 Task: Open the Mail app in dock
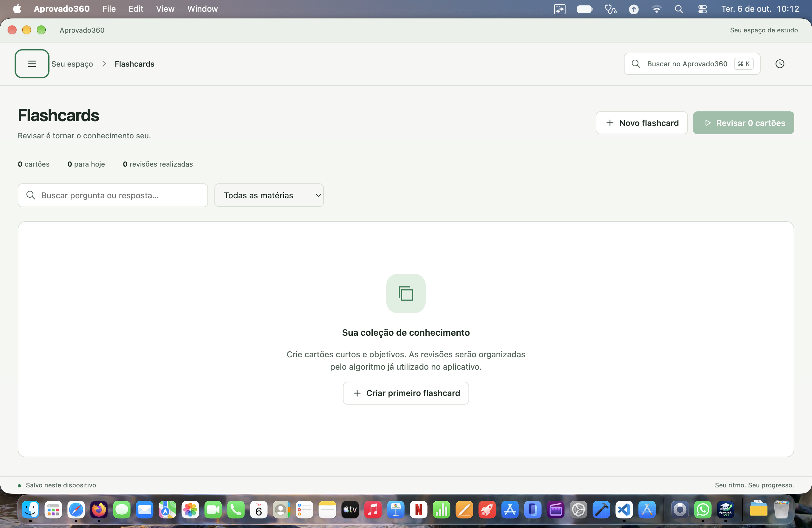(x=144, y=510)
